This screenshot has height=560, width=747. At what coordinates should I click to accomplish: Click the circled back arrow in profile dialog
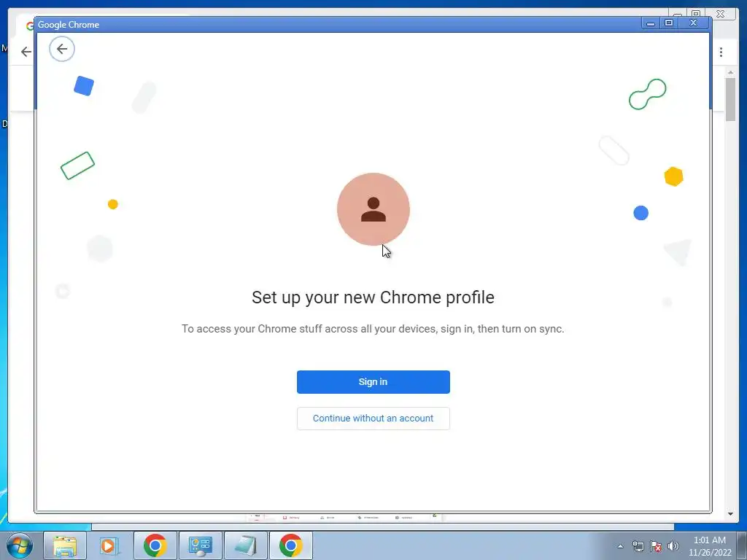tap(62, 49)
